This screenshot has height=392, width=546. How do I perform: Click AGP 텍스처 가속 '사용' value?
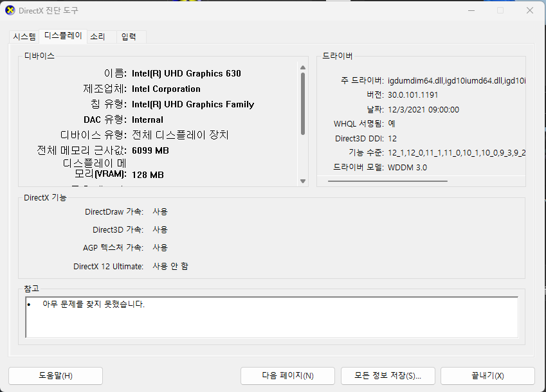[160, 247]
